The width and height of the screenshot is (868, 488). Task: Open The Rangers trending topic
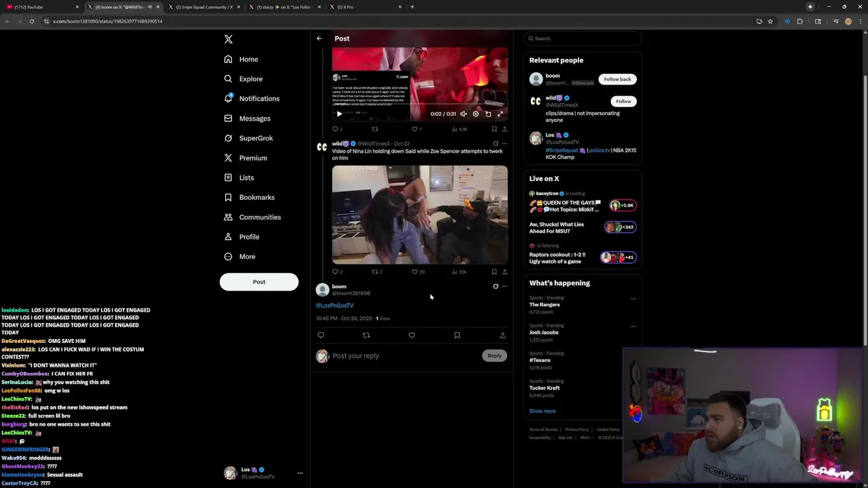pos(545,305)
